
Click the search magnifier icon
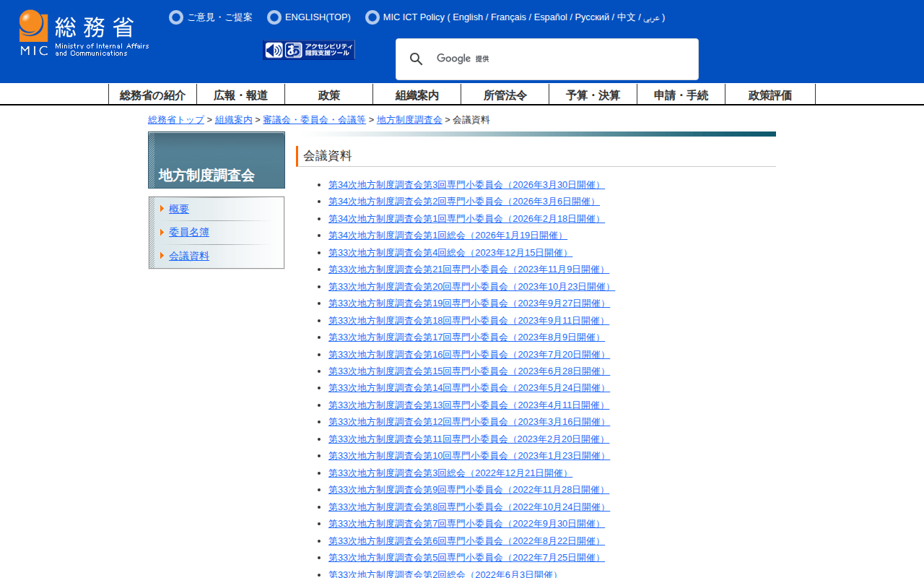pyautogui.click(x=417, y=59)
